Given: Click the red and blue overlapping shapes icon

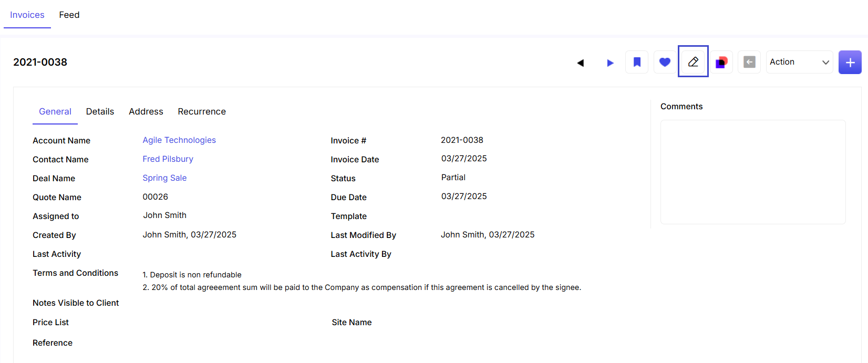Looking at the screenshot, I should [x=721, y=62].
